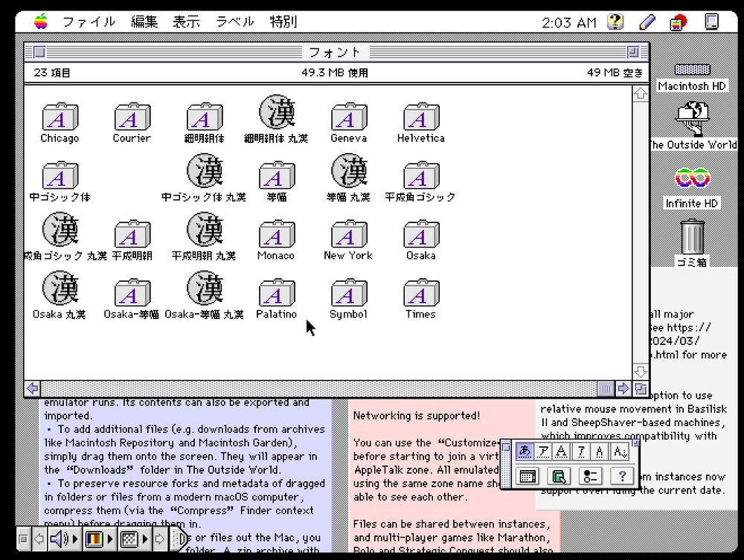Select the Courier font suitcase

click(132, 116)
